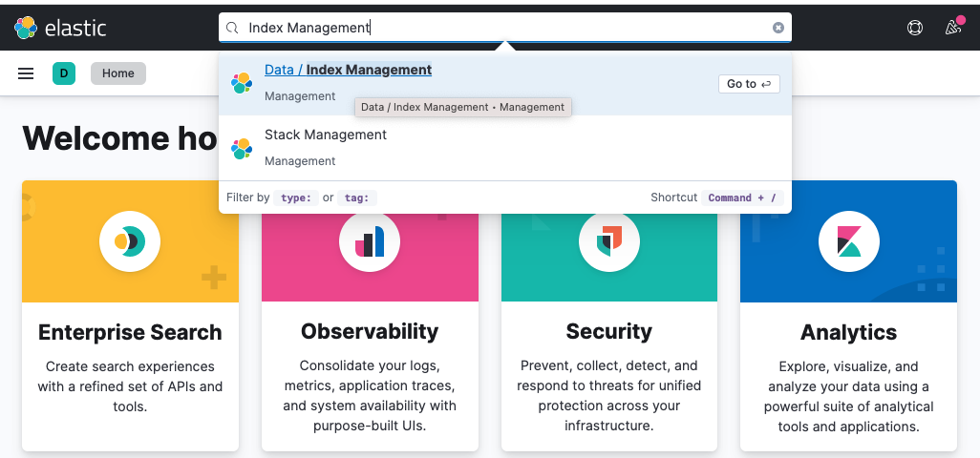This screenshot has height=458, width=980.
Task: Click the Elastic logo in header
Action: point(60,28)
